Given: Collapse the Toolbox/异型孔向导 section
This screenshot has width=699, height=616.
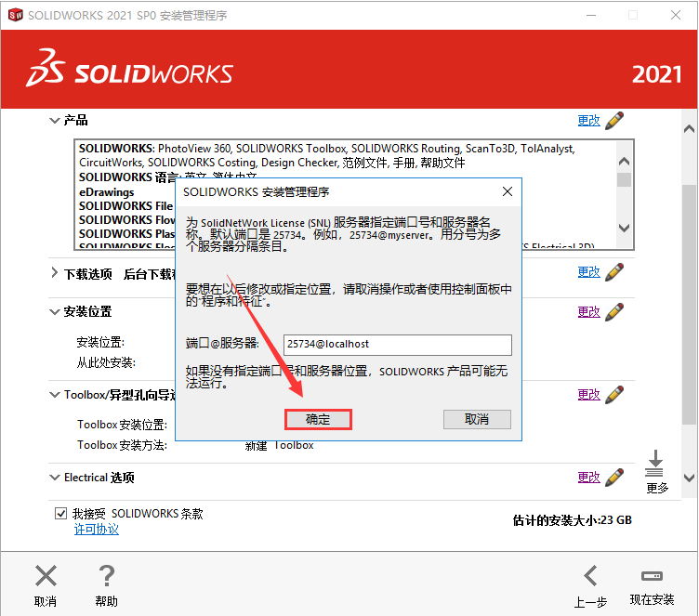Looking at the screenshot, I should (x=55, y=395).
